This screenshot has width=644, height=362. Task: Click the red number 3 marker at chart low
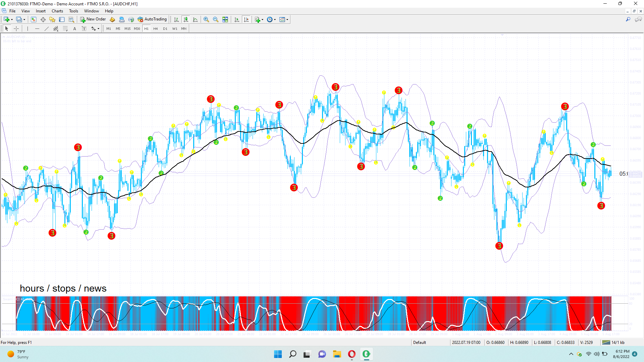[x=499, y=246]
